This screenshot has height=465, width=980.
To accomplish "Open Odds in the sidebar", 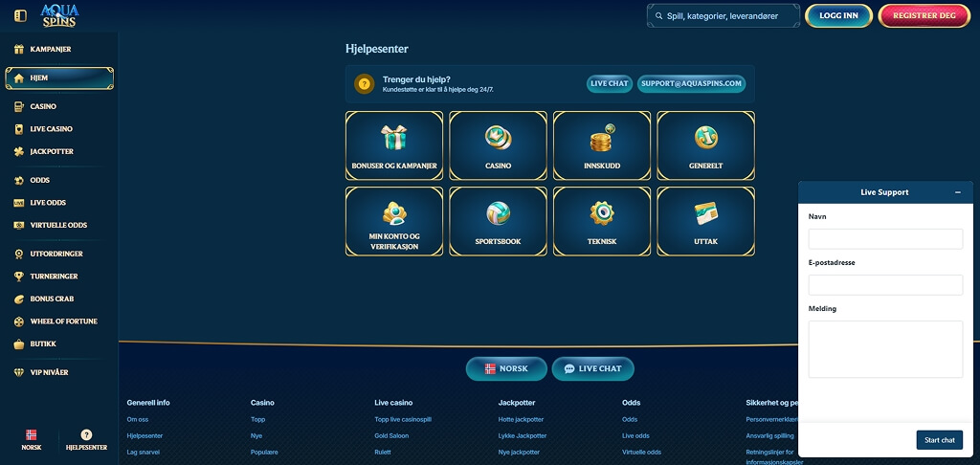I will tap(59, 180).
